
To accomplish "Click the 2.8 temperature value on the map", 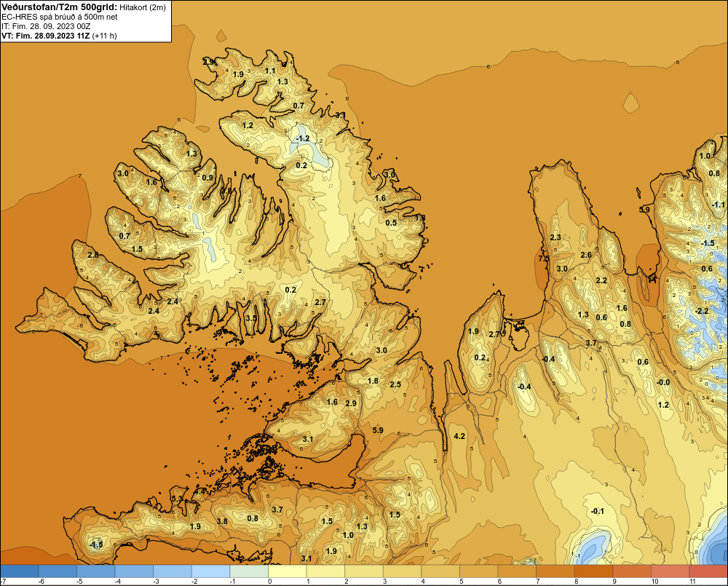I will click(x=93, y=255).
